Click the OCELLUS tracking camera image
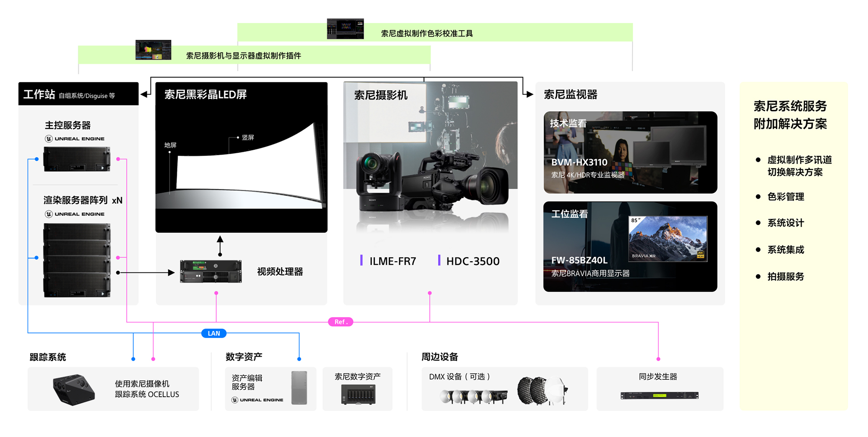Viewport: 868px width, 437px height. point(74,389)
